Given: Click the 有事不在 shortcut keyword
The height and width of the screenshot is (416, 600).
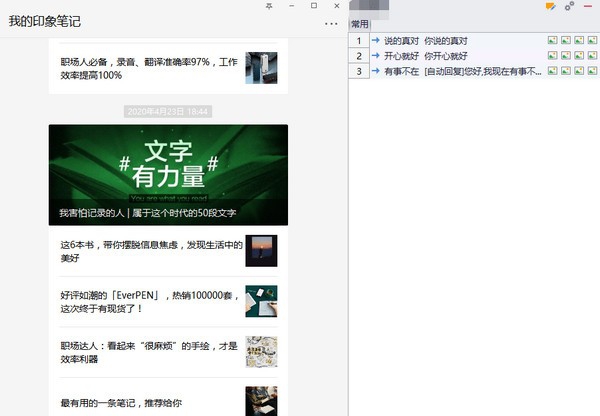Looking at the screenshot, I should [x=401, y=71].
